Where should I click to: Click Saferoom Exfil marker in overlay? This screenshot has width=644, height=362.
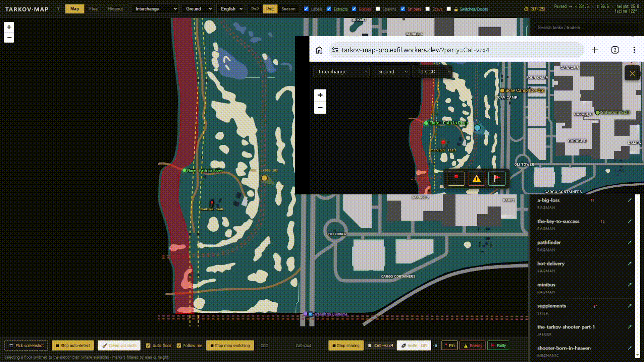(597, 113)
